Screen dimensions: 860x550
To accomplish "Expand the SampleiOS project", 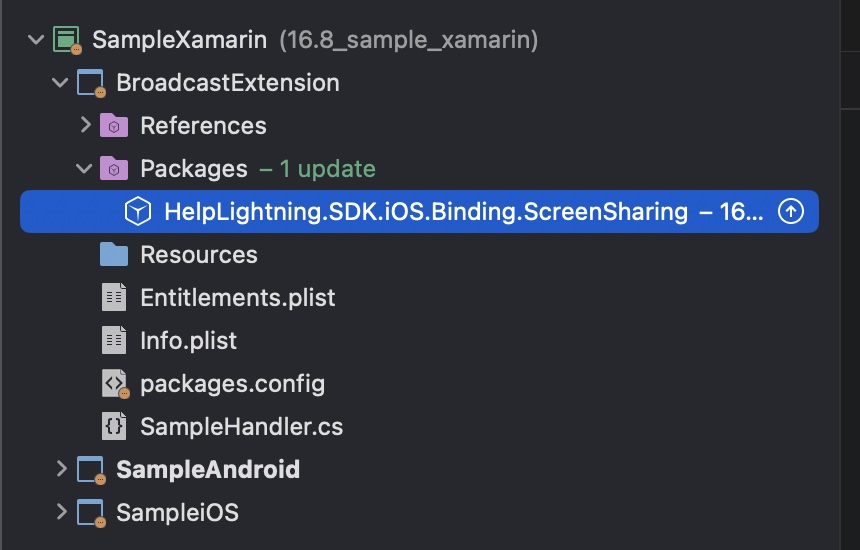I will (x=61, y=512).
